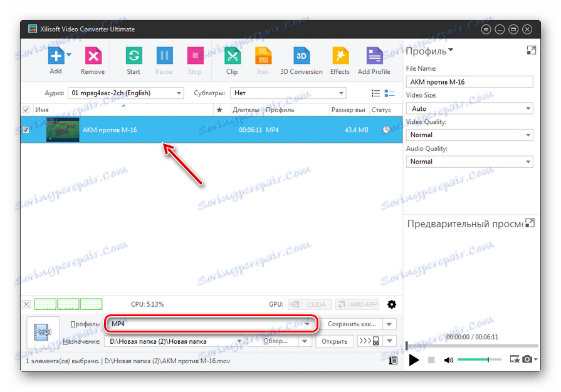Open the snapshot camera dropdown arrow

[535, 359]
